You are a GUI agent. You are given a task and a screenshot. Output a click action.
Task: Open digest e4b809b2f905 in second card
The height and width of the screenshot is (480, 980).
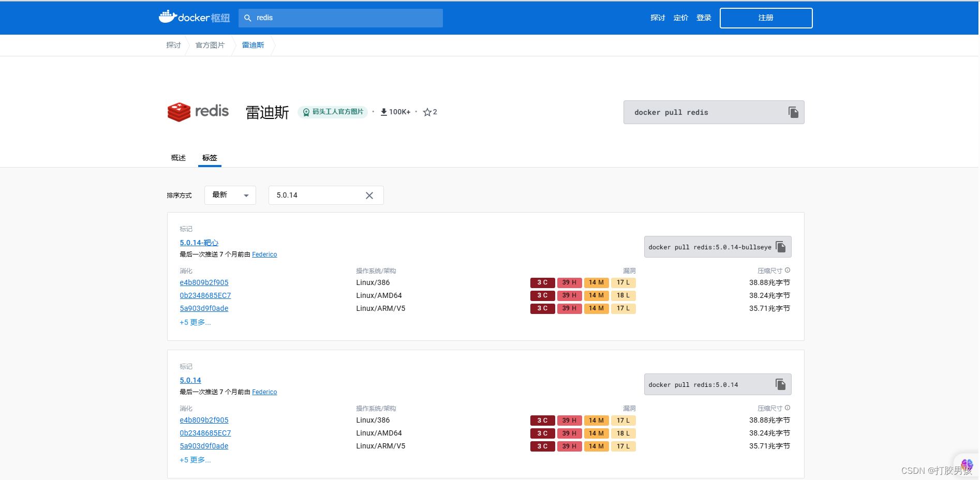[x=204, y=420]
